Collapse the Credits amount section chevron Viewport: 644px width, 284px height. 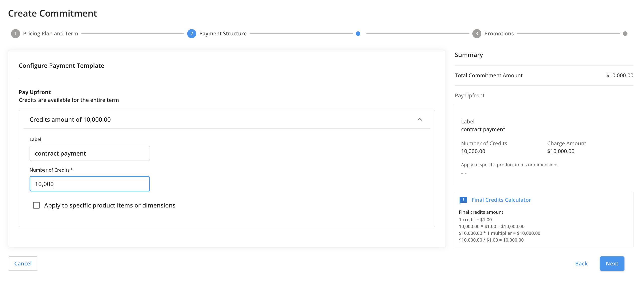(x=420, y=119)
